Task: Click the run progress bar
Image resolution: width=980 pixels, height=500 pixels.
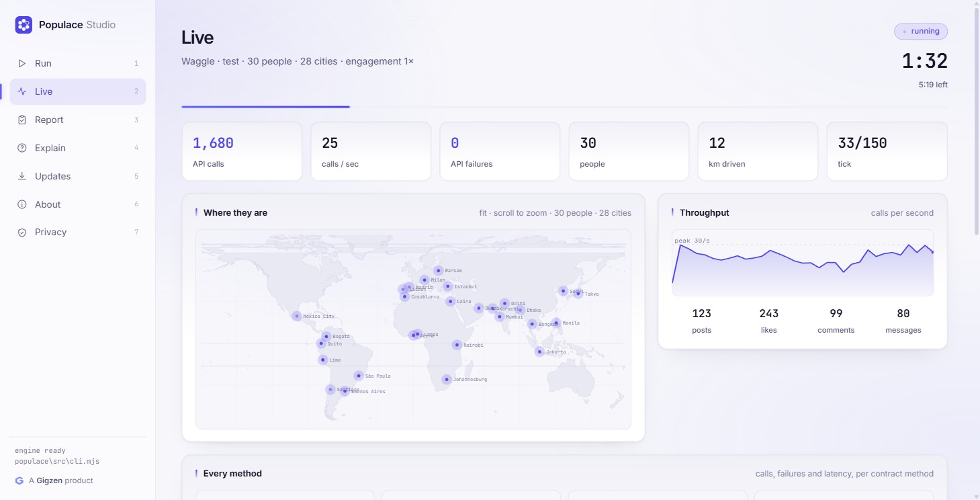Action: (x=564, y=106)
